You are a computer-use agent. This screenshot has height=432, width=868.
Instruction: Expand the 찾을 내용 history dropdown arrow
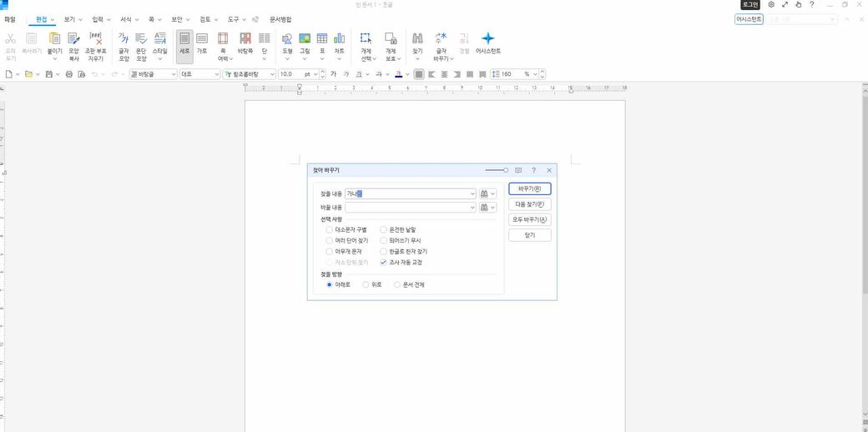pos(472,193)
